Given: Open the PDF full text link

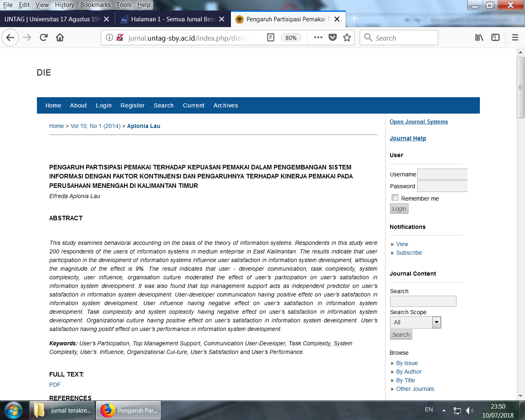Looking at the screenshot, I should point(55,385).
